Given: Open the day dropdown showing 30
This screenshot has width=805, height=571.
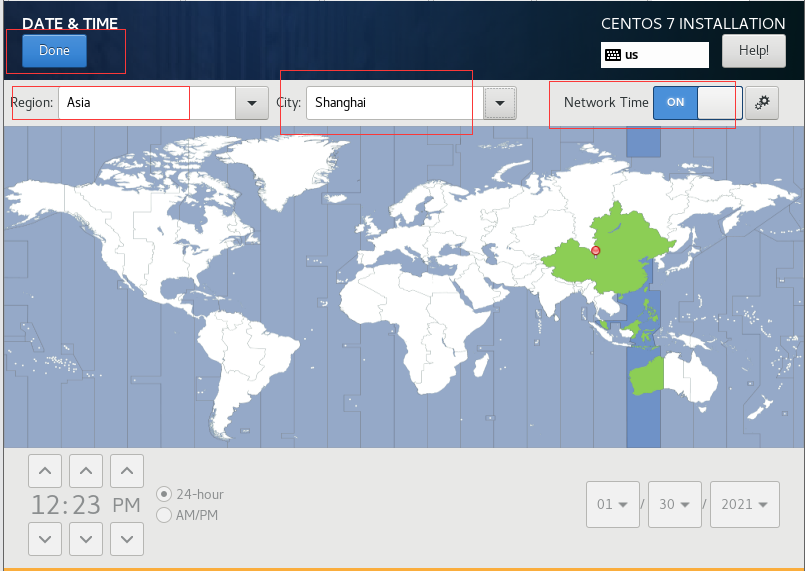Looking at the screenshot, I should coord(675,504).
